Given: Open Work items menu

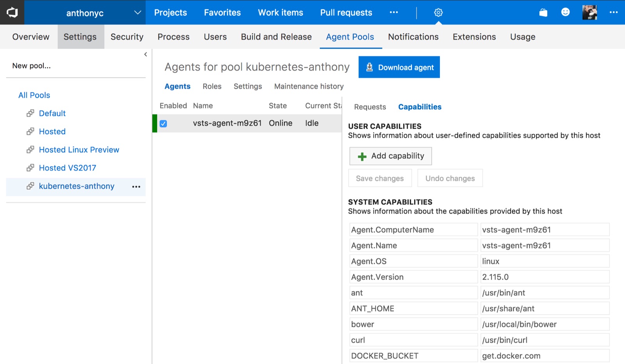Looking at the screenshot, I should coord(280,12).
